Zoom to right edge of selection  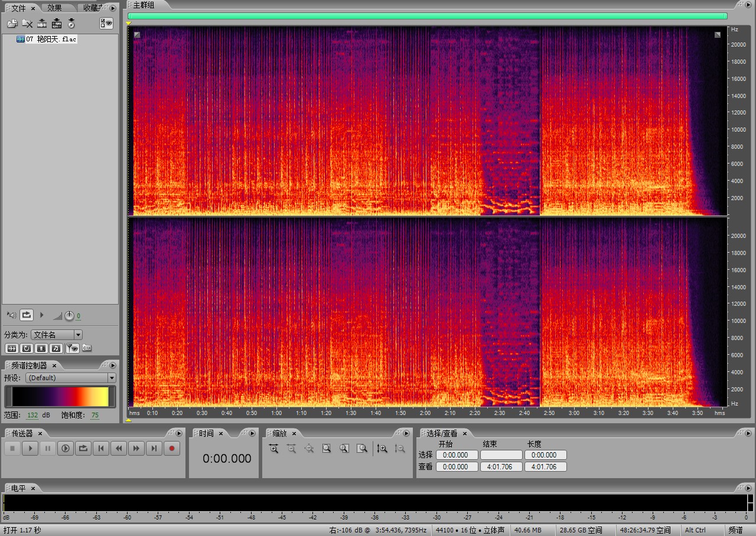pyautogui.click(x=362, y=449)
